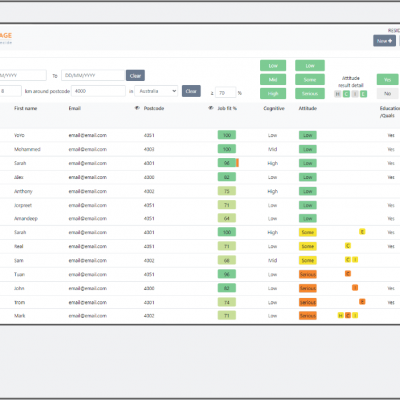Toggle the eye icon beside Job fit % column
The width and height of the screenshot is (400, 400).
(211, 108)
